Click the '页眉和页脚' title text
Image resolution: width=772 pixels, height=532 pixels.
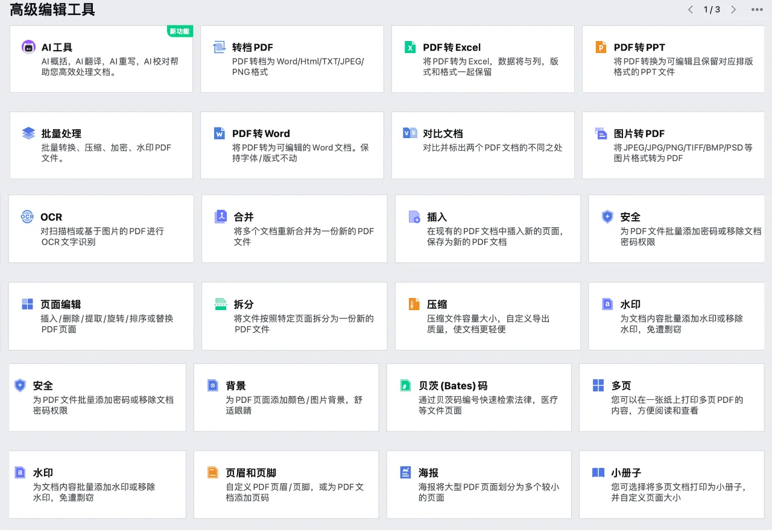pyautogui.click(x=251, y=473)
